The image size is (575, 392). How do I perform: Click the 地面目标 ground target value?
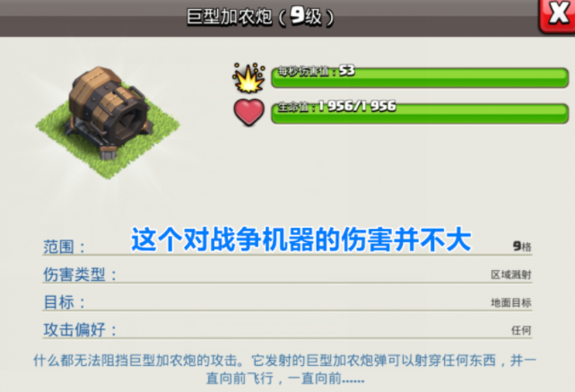[x=510, y=302]
